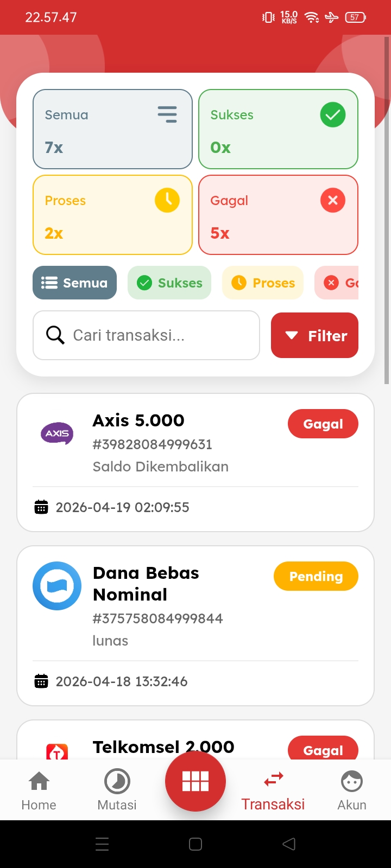
Task: Click the Cari transaksi search field
Action: pos(157,335)
